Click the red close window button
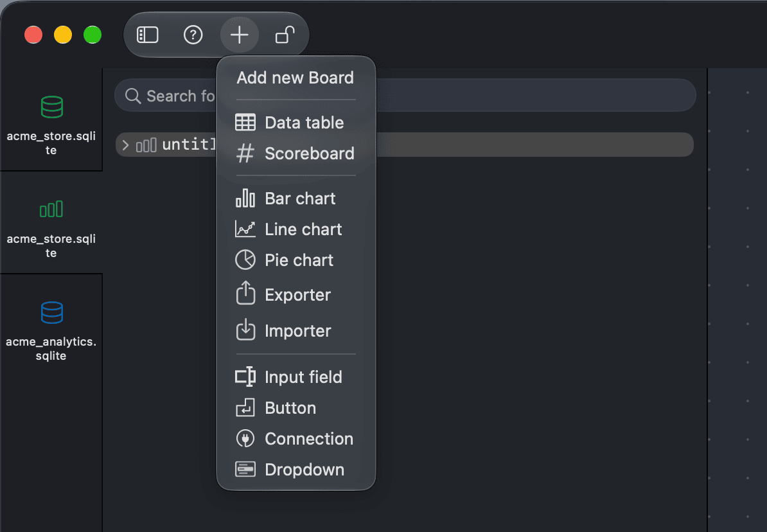Image resolution: width=767 pixels, height=532 pixels. click(33, 35)
